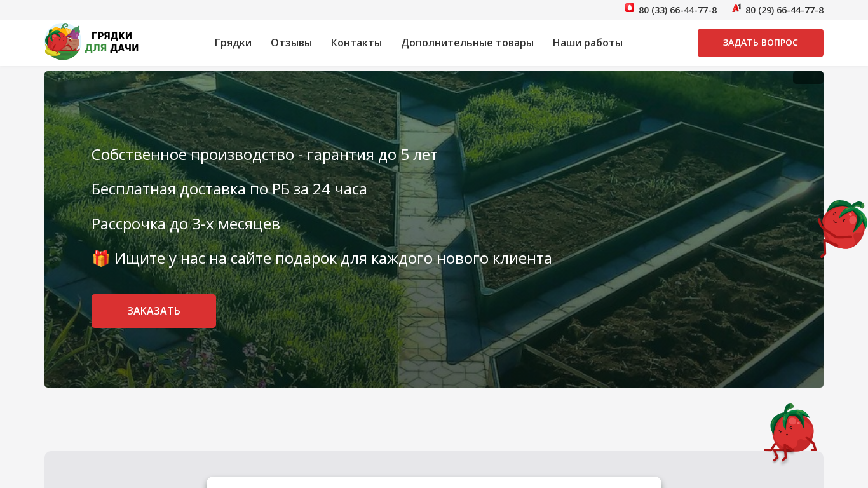Go to Контакты page
The width and height of the screenshot is (868, 488).
click(356, 43)
